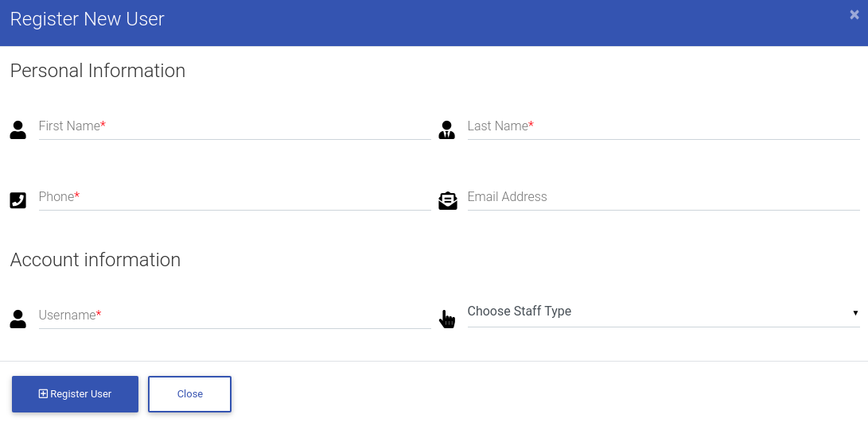Focus the First Name input field
Screen dimensions: 868x422
point(235,126)
